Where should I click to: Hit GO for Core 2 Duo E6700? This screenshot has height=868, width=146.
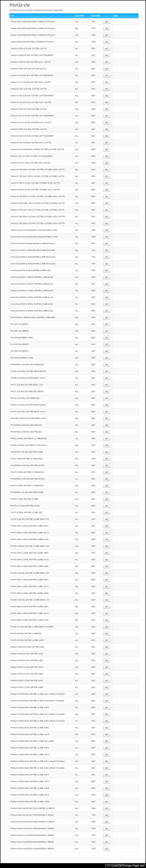[107, 311]
